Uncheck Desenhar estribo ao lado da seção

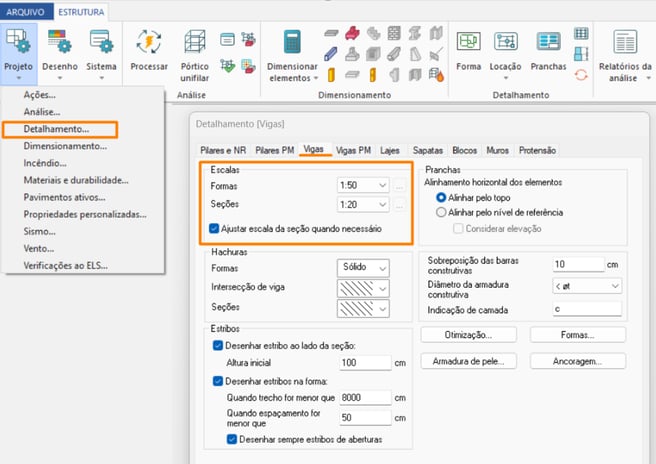[x=219, y=346]
